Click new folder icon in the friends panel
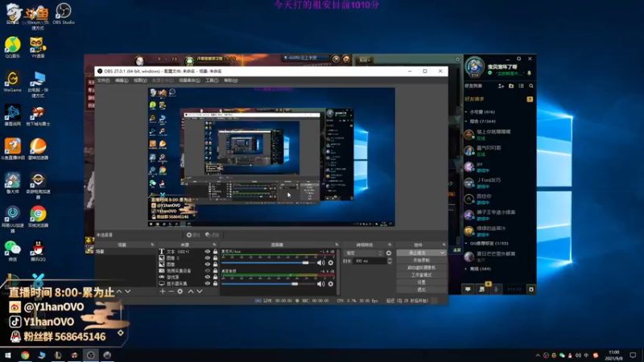The image size is (644, 362). click(511, 86)
